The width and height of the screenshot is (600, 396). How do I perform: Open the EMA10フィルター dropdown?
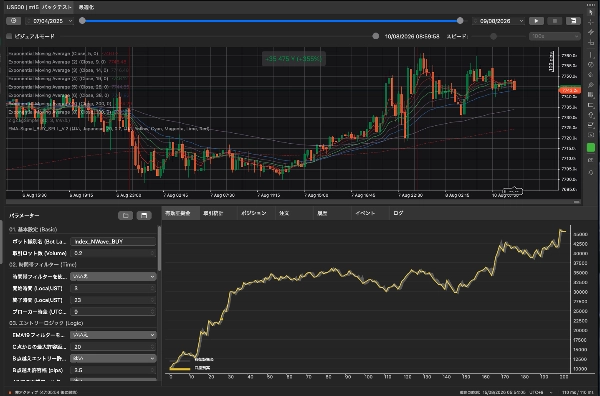coord(113,335)
